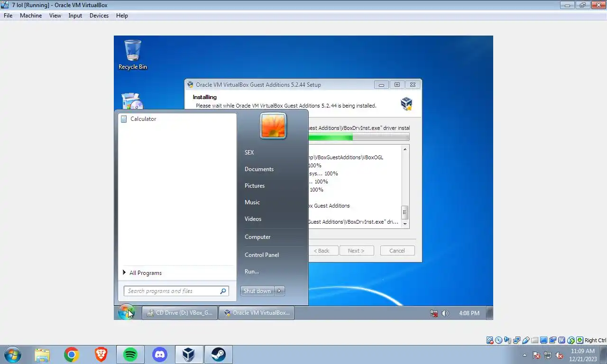The height and width of the screenshot is (364, 607).
Task: Open Documents from Start menu
Action: tap(259, 169)
